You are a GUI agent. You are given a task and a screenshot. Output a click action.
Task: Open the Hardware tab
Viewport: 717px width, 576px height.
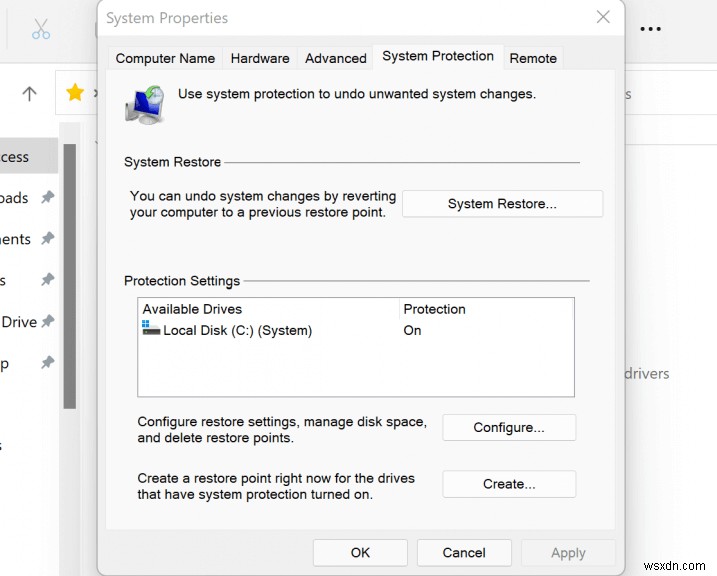260,59
